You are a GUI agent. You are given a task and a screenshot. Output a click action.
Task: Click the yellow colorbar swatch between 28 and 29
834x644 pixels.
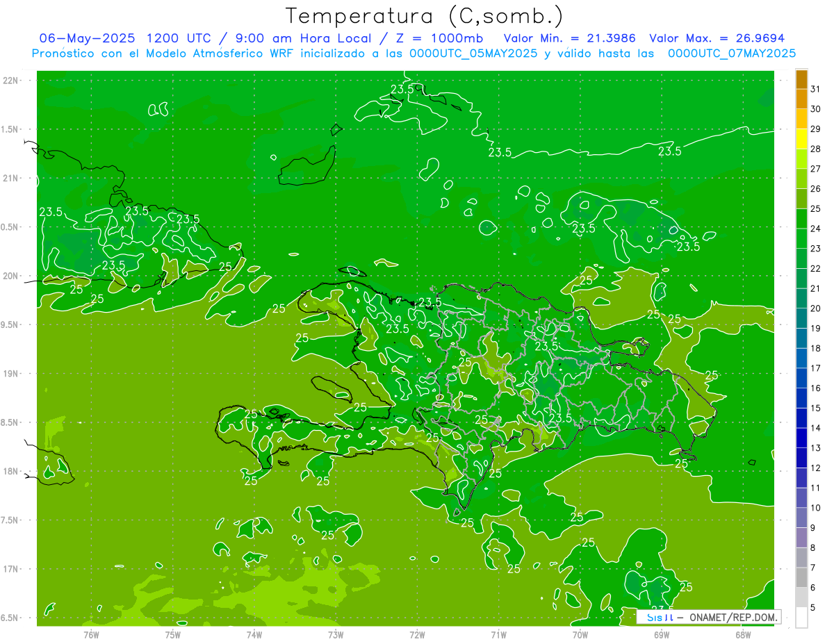[x=801, y=138]
